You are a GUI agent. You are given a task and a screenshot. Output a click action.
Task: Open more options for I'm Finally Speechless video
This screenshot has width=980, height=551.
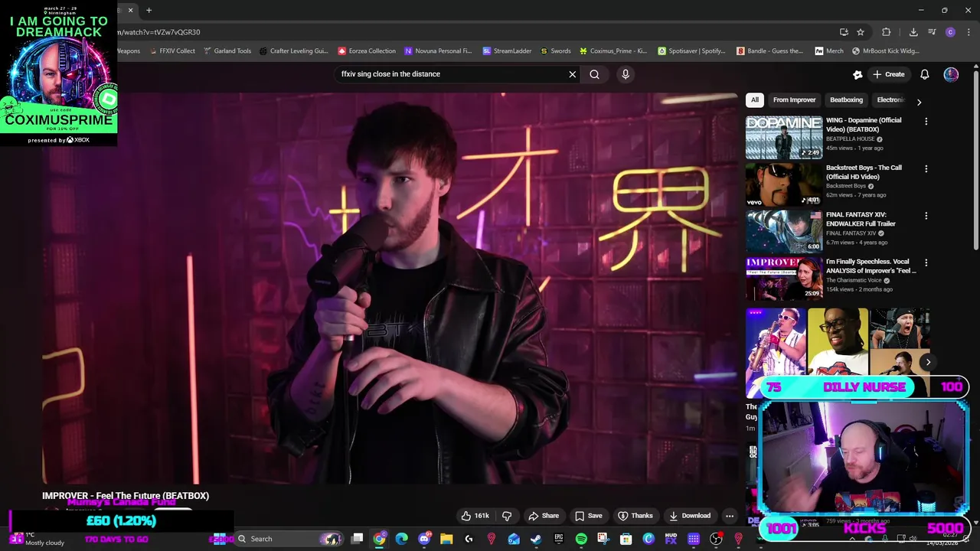point(926,262)
